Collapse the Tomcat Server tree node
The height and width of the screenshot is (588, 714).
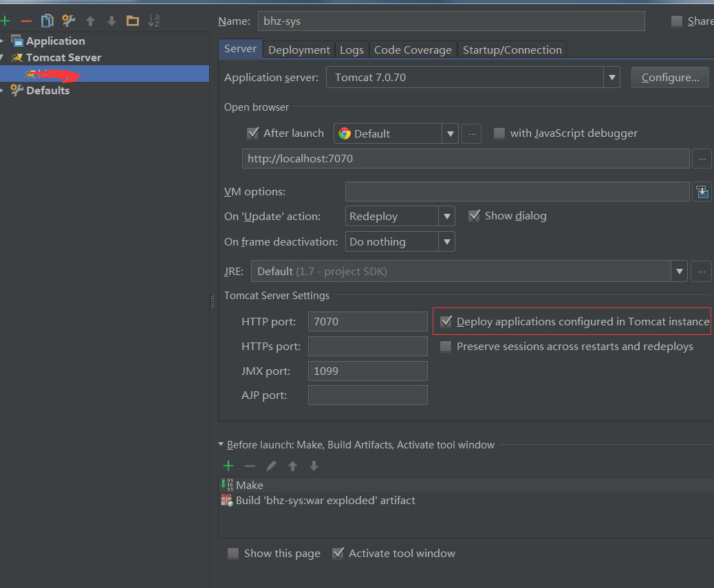click(2, 57)
